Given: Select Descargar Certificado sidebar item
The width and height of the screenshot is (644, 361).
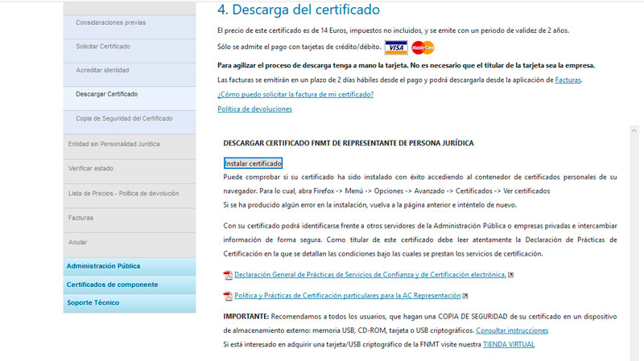Looking at the screenshot, I should (130, 98).
